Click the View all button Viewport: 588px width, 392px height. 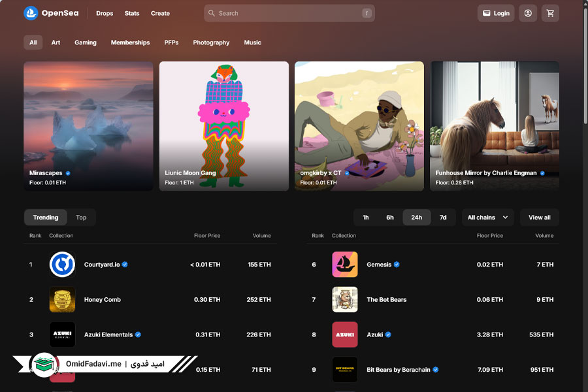(x=539, y=217)
